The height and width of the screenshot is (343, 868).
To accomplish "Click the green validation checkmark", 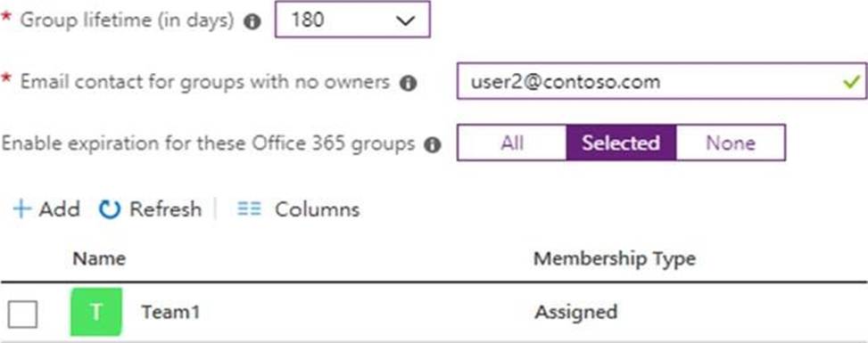I will tap(852, 82).
